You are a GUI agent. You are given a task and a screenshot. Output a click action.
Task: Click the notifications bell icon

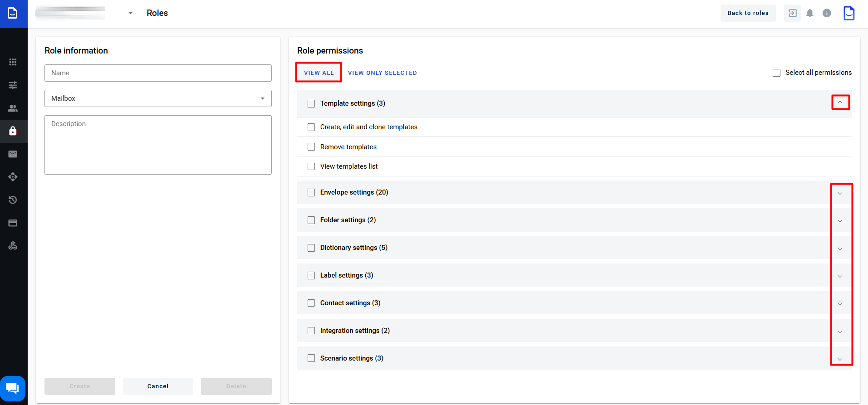tap(810, 13)
